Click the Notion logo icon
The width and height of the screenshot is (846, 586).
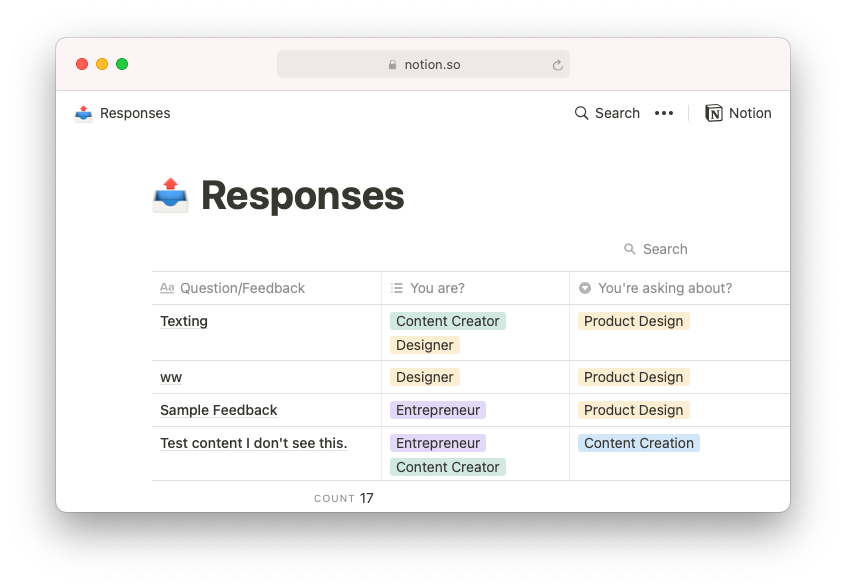coord(714,113)
